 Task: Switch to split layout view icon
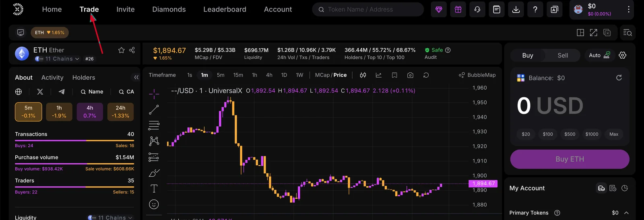point(580,33)
